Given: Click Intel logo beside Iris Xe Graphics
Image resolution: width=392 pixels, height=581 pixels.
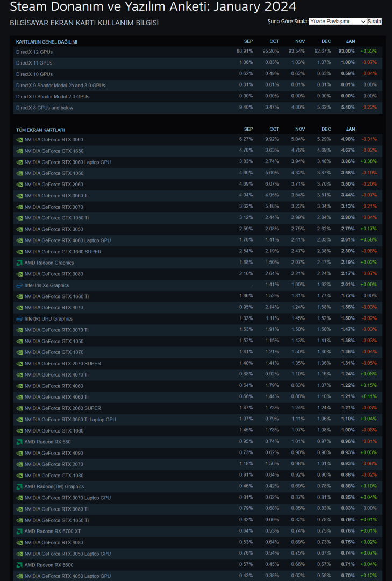Looking at the screenshot, I should [x=19, y=285].
